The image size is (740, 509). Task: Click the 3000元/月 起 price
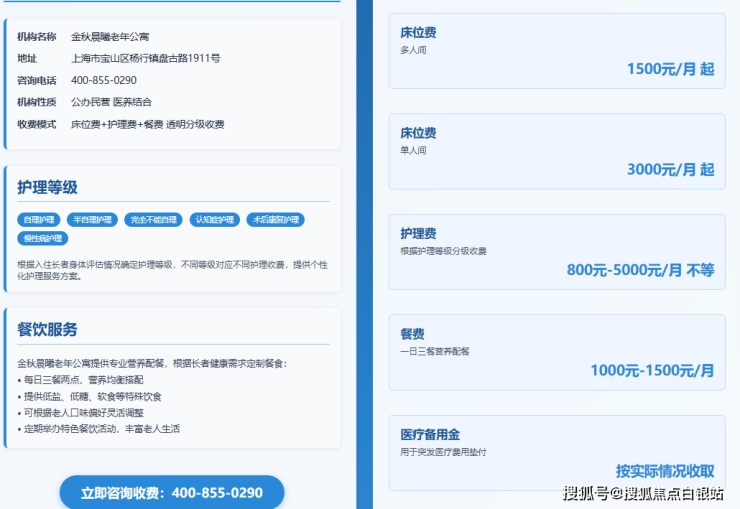click(x=671, y=169)
